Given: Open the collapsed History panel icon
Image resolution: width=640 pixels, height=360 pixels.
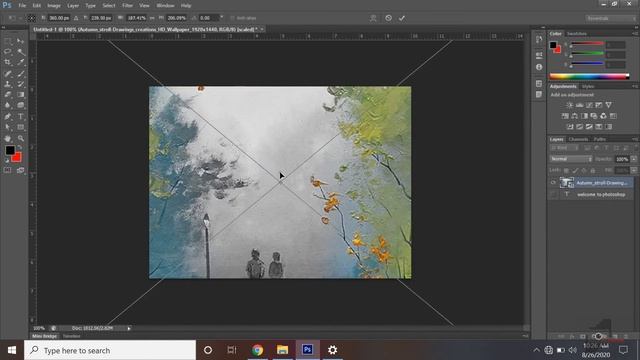Looking at the screenshot, I should 539,40.
